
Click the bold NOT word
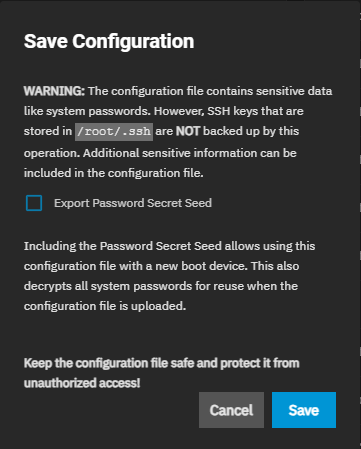[x=188, y=131]
